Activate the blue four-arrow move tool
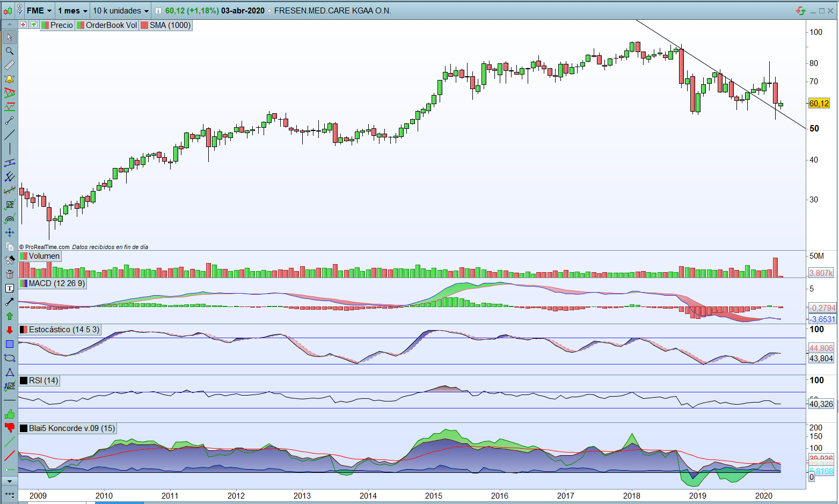 (x=9, y=232)
